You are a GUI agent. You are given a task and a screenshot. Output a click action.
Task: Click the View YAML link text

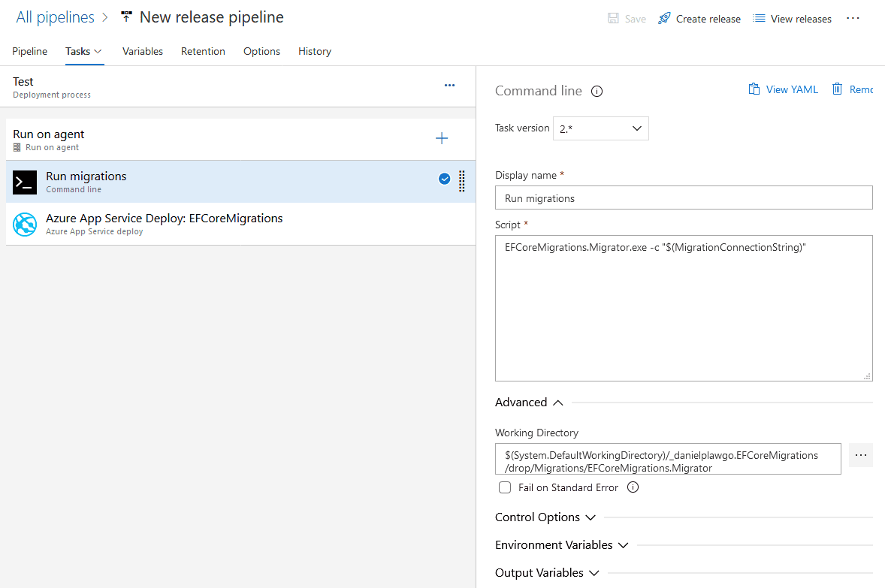(792, 89)
